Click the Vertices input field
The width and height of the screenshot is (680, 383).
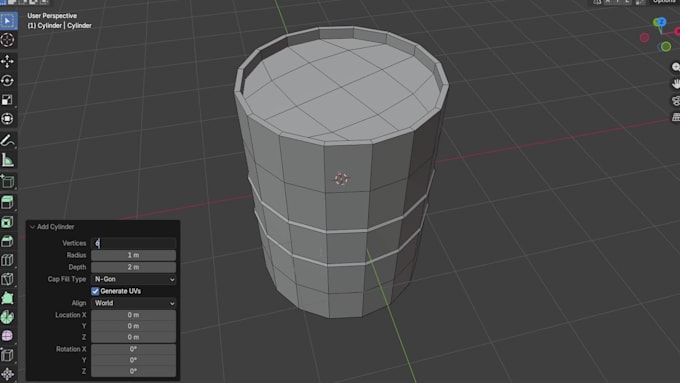pyautogui.click(x=134, y=243)
